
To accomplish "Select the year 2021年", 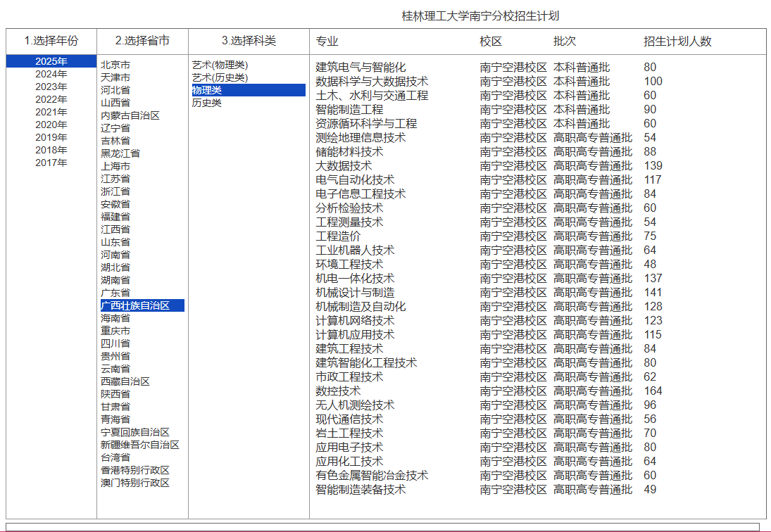I will tap(51, 112).
